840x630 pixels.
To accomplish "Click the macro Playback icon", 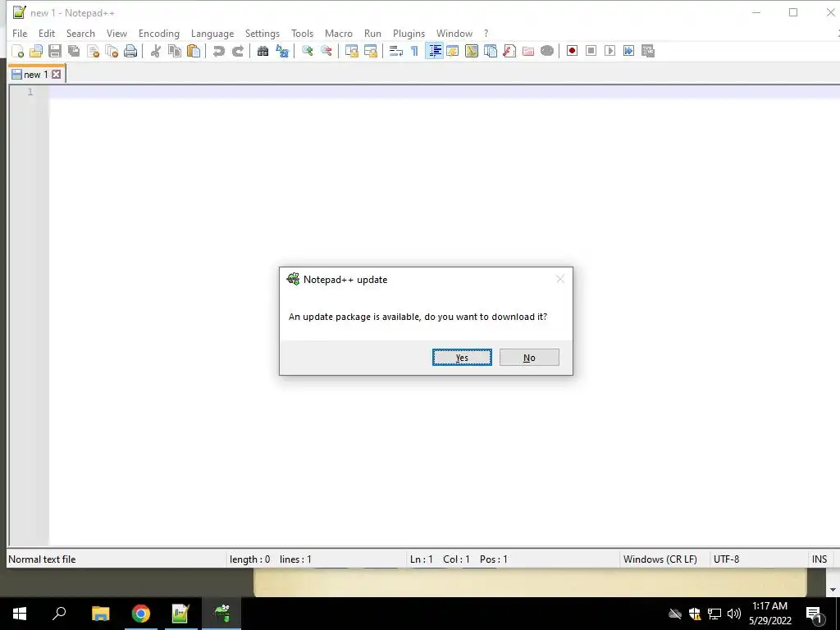I will 609,51.
